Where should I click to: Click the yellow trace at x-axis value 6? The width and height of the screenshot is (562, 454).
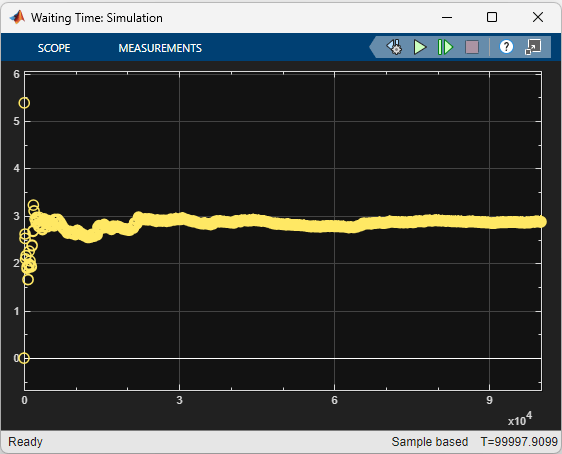[334, 226]
